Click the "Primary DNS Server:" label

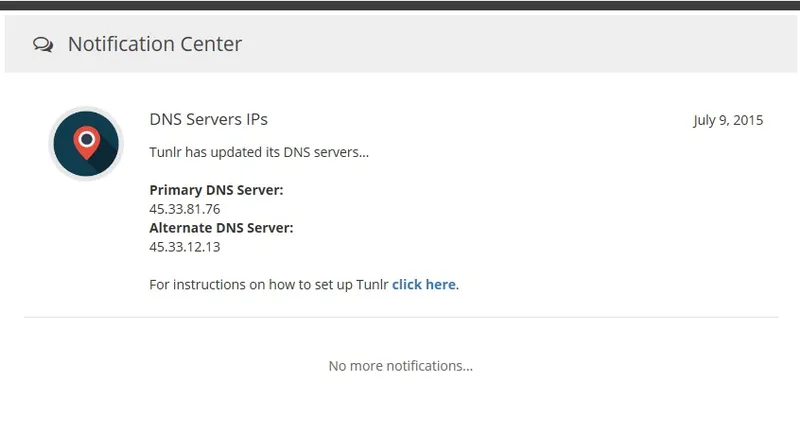click(216, 190)
